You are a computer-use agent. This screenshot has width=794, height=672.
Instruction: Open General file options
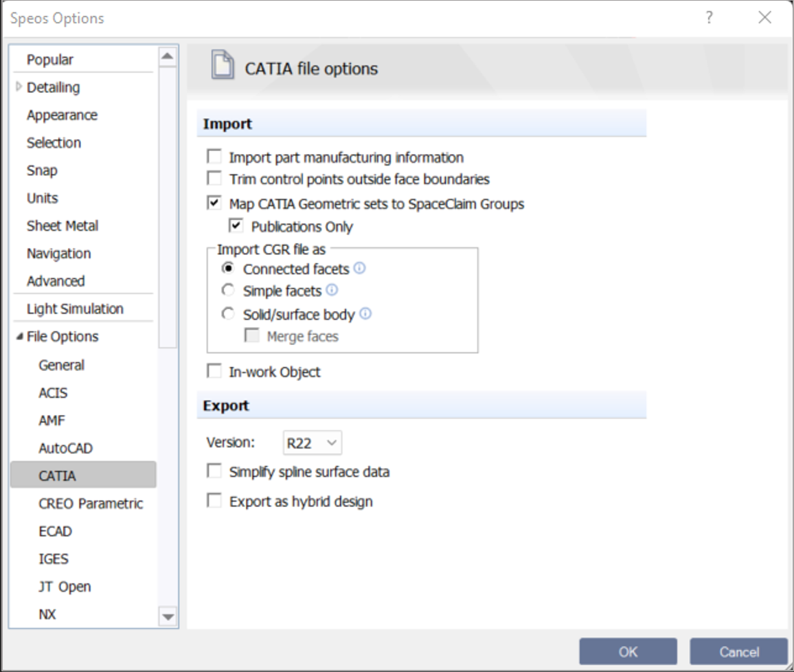click(x=61, y=365)
